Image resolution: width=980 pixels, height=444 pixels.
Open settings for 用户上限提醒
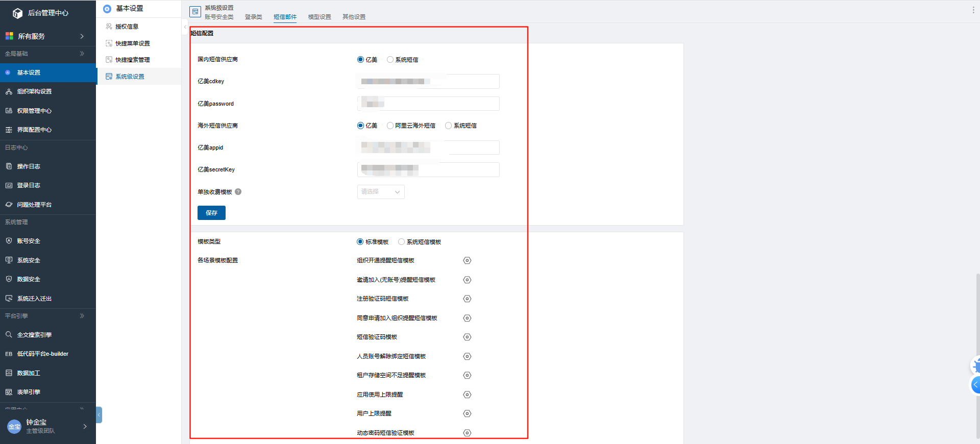point(467,414)
